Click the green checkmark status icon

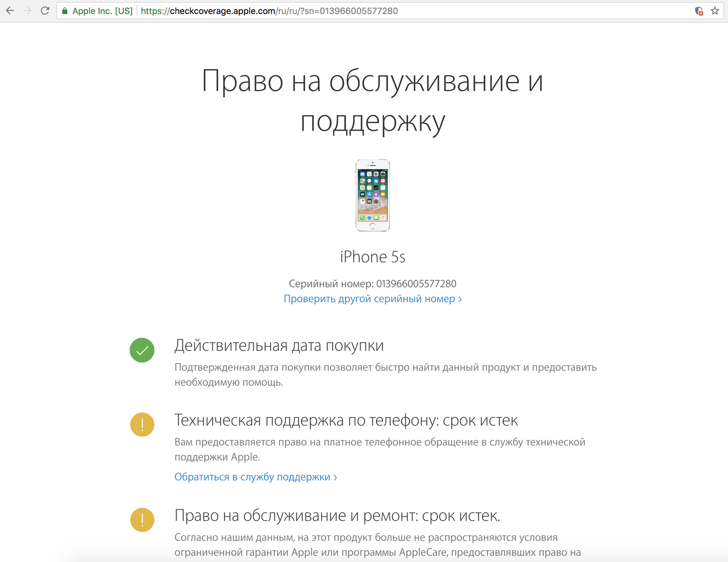point(142,350)
